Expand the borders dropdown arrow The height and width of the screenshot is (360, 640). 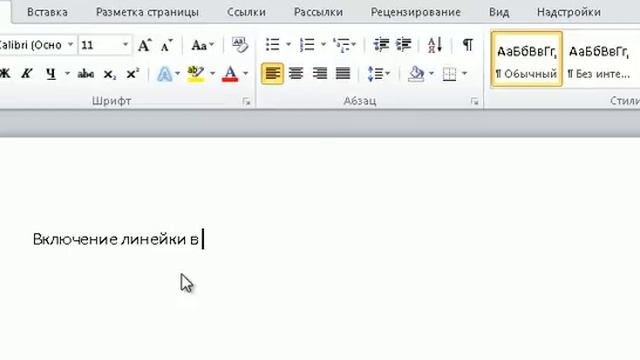pos(464,73)
